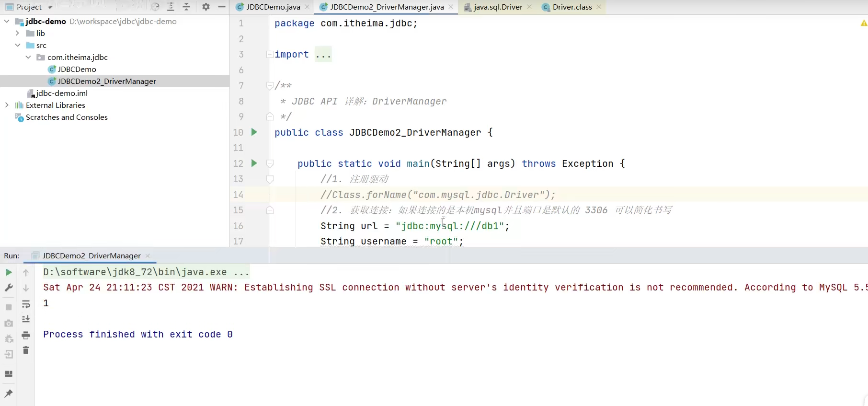Click the "jdbc:mysql:///db1" string literal

pyautogui.click(x=450, y=226)
